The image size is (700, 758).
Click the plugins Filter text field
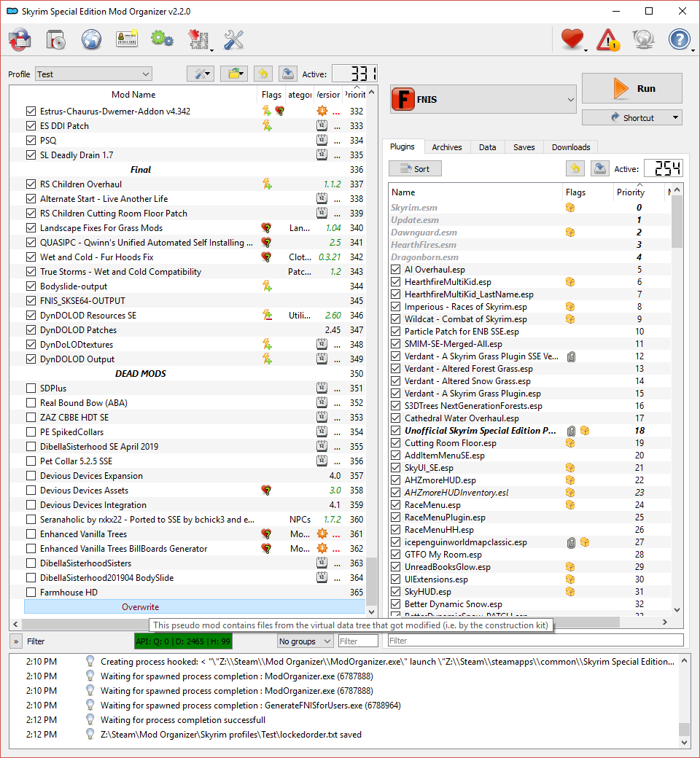(535, 641)
